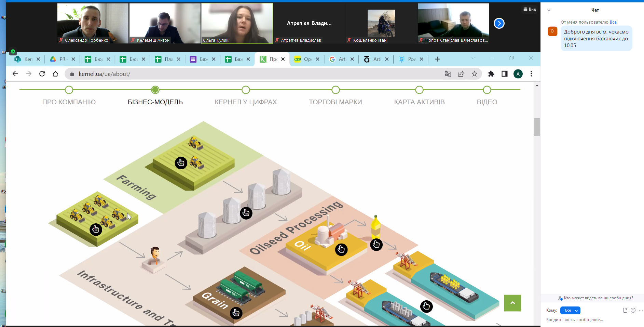This screenshot has height=327, width=644.
Task: Open a new browser tab with plus
Action: [x=437, y=59]
